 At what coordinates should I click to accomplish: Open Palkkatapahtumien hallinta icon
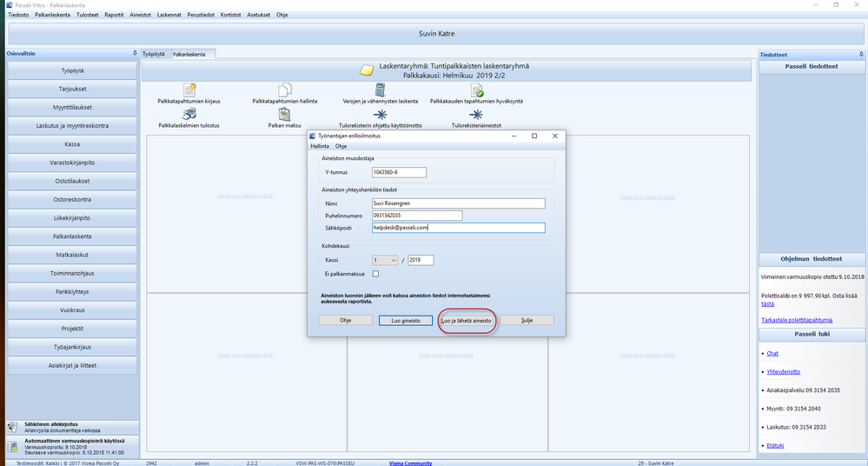[x=284, y=90]
